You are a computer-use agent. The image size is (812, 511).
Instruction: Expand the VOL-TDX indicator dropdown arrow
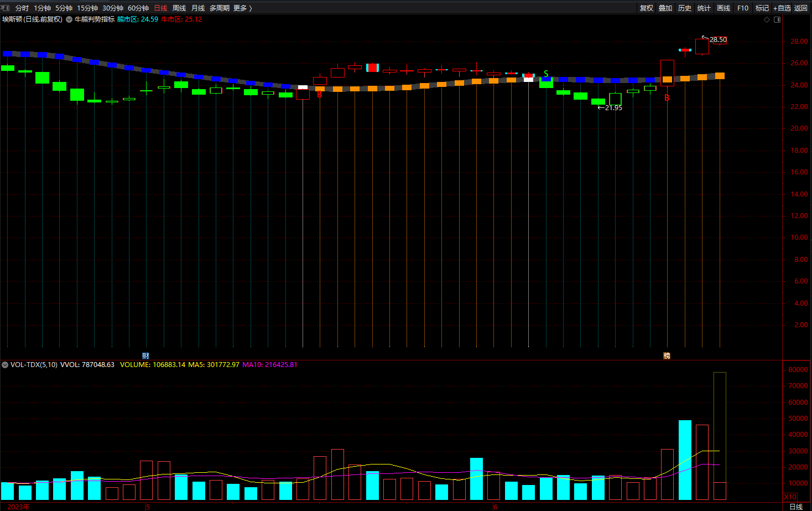click(5, 365)
